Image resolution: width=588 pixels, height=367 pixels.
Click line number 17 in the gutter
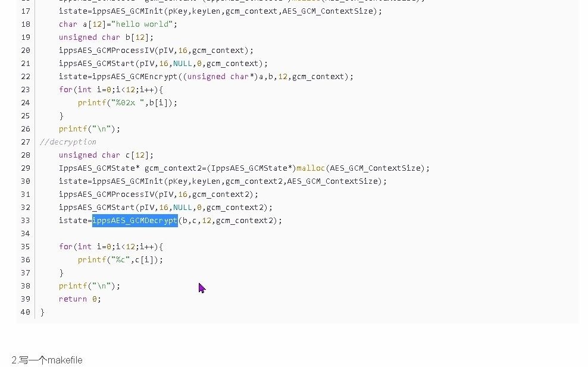[x=25, y=11]
